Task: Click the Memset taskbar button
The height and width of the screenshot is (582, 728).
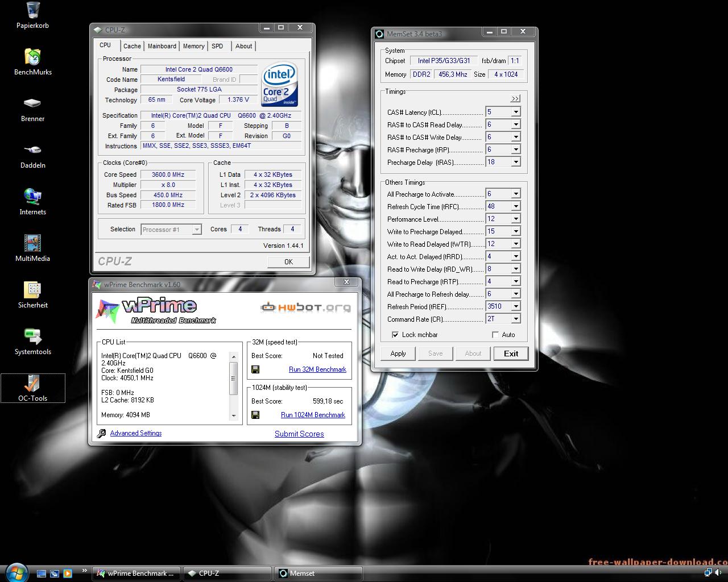Action: click(x=319, y=573)
